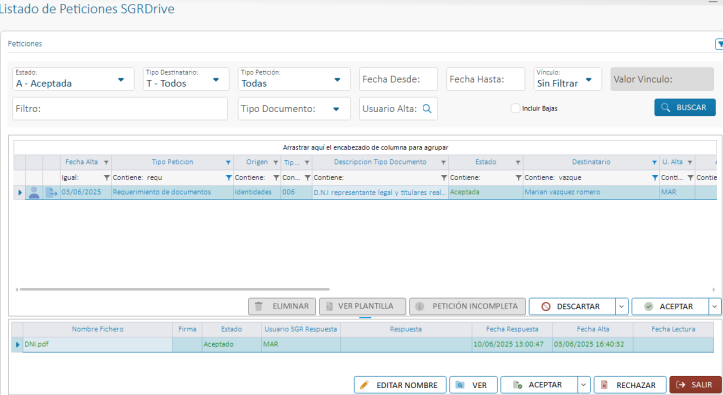This screenshot has width=723, height=395.
Task: Click the '03/06/2025 16:40:32' date cell
Action: coord(593,344)
